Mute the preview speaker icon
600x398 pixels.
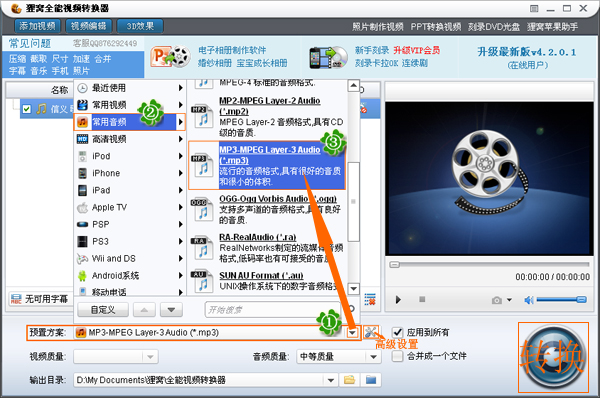click(x=529, y=300)
